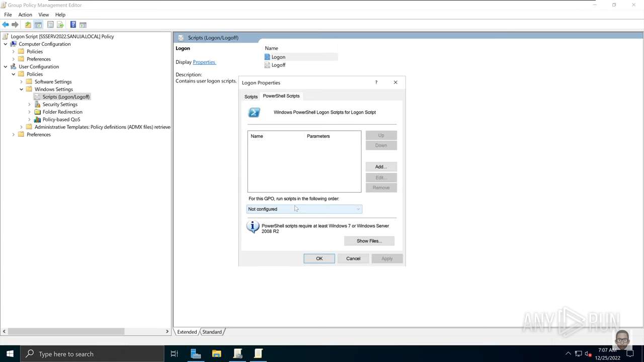The width and height of the screenshot is (644, 362).
Task: Expand the Administrative Templates node
Action: tap(22, 127)
